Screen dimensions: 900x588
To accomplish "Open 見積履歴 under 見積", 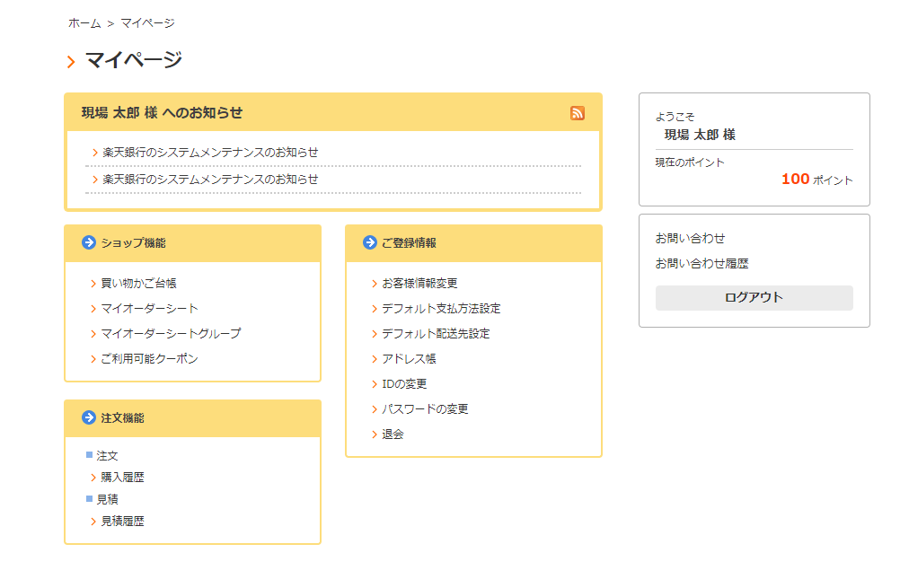I will (122, 521).
